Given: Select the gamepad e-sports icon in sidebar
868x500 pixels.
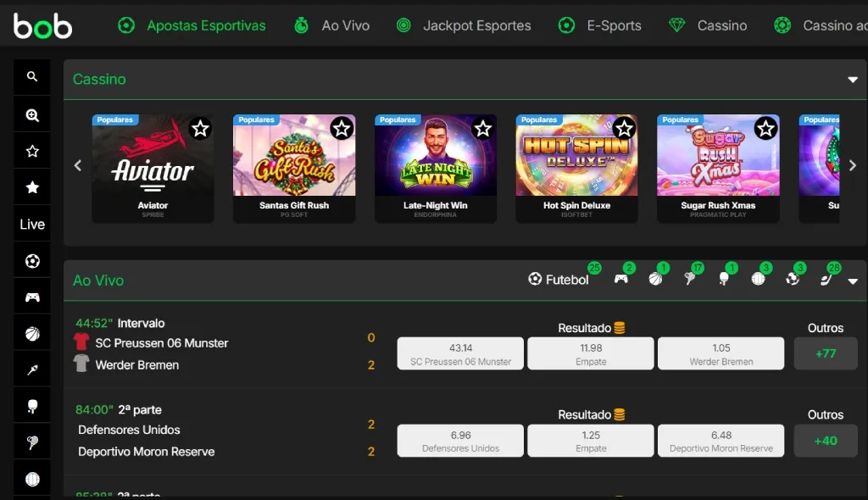Looking at the screenshot, I should [32, 297].
